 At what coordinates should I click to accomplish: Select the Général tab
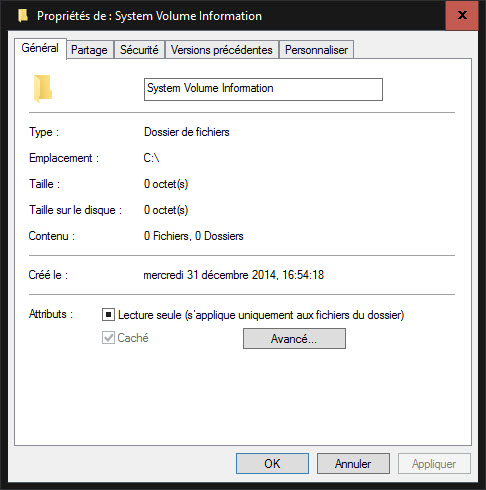40,48
